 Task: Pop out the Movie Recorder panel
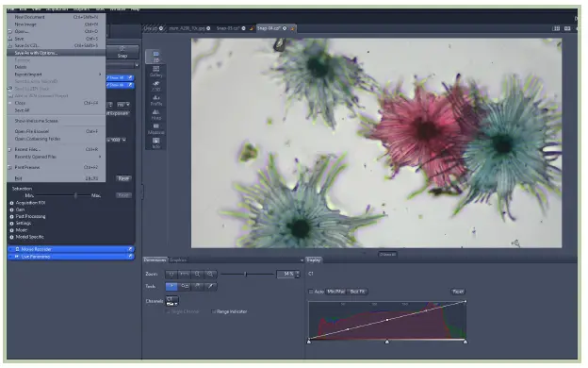(x=130, y=249)
